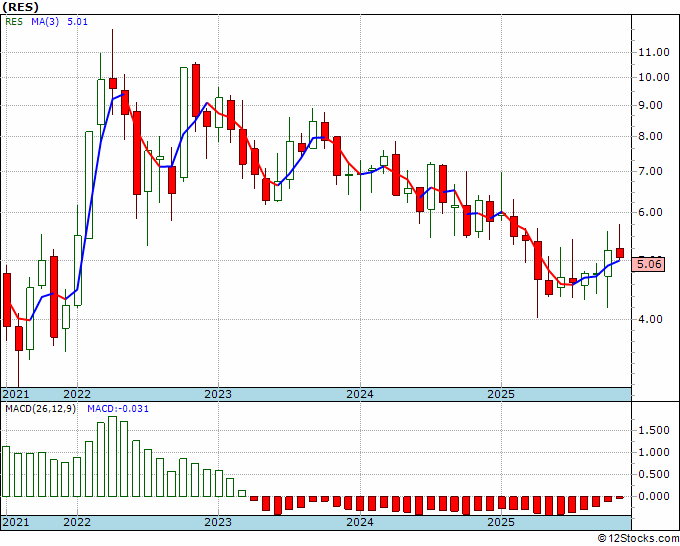Click the 6.00 price axis label
This screenshot has width=680, height=546.
click(651, 212)
